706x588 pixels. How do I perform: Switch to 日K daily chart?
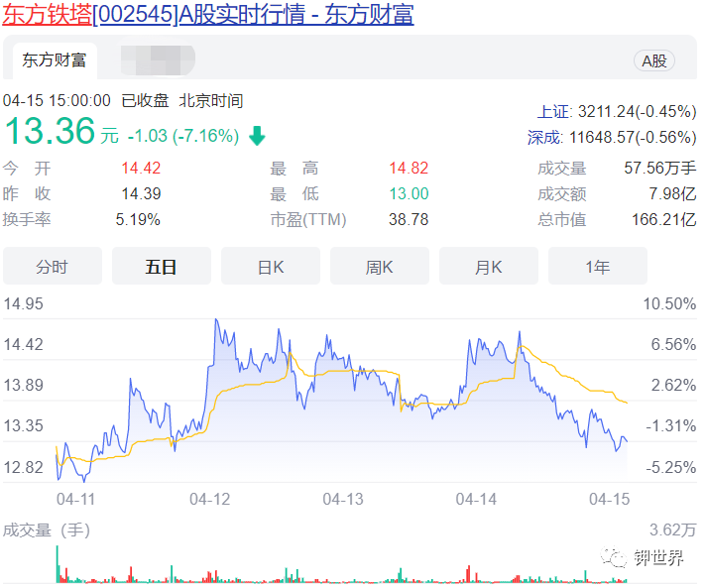point(271,267)
